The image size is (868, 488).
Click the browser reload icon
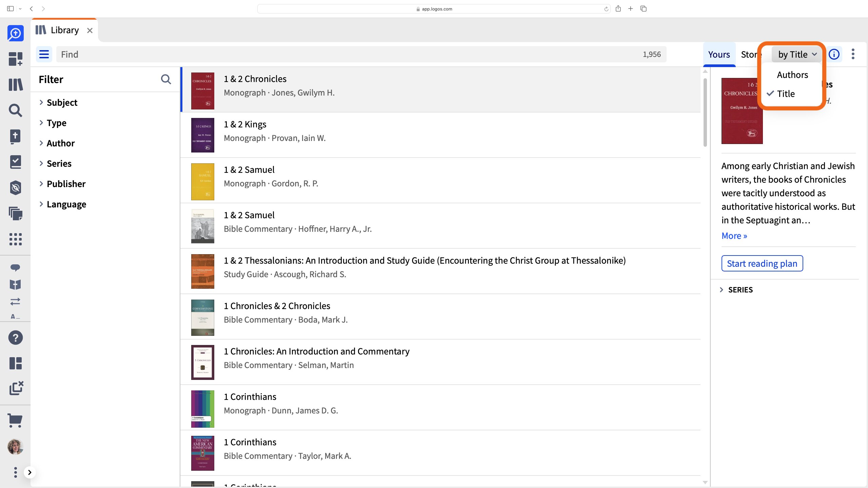[x=606, y=9]
